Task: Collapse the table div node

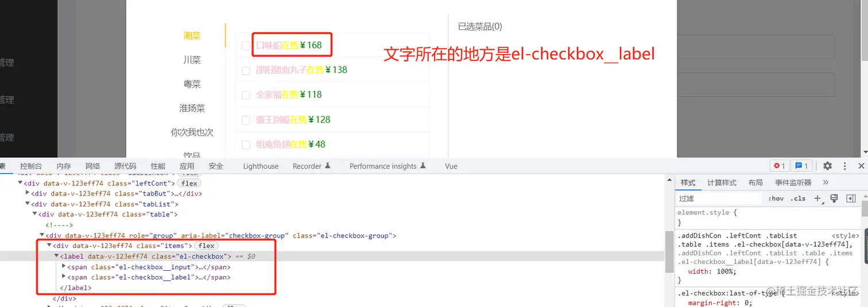Action: click(34, 214)
